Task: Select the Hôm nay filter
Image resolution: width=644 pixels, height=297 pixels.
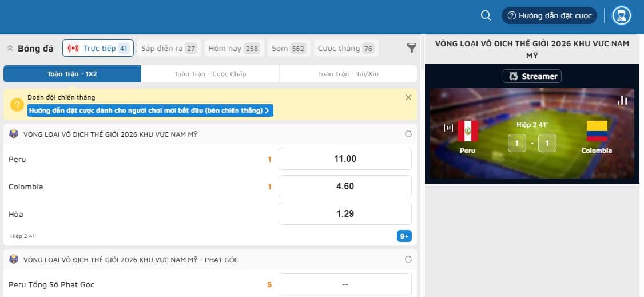Action: [233, 49]
